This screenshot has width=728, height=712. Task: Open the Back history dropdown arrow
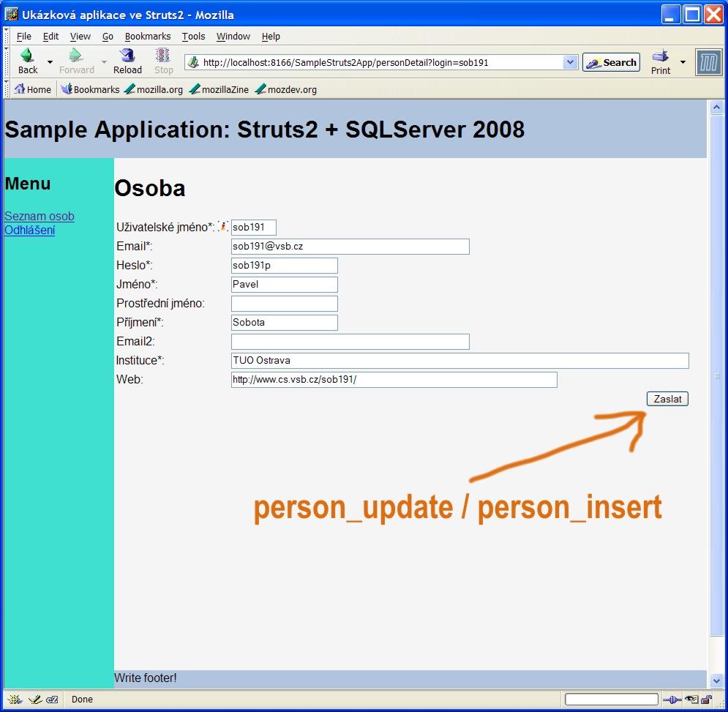pyautogui.click(x=50, y=61)
